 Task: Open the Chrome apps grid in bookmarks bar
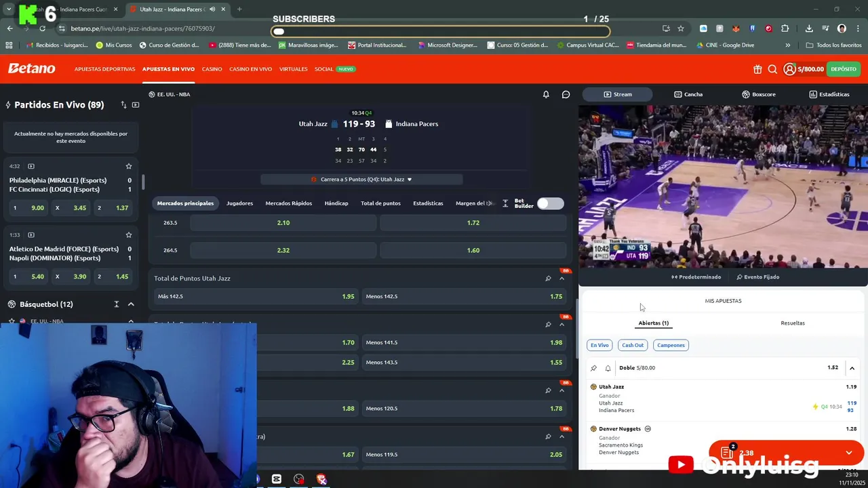coord(9,45)
